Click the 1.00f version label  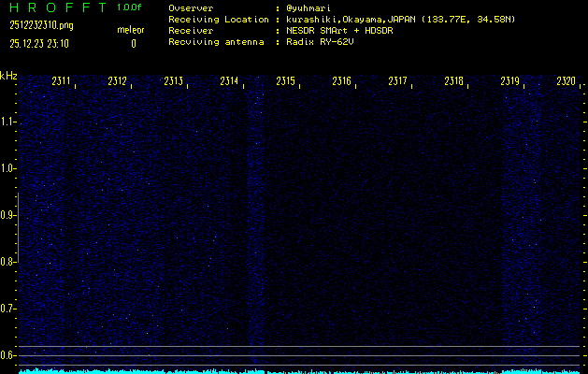[130, 7]
